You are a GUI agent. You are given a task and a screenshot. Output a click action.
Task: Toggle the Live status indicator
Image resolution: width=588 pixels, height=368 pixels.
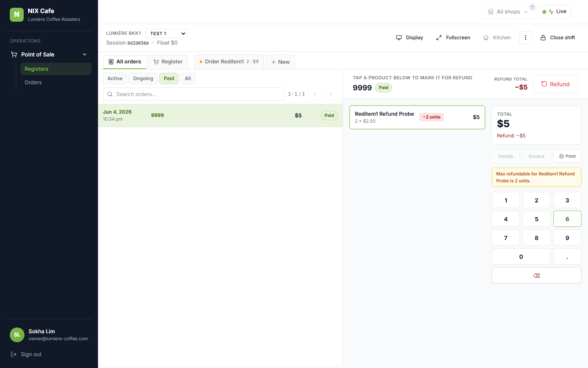pyautogui.click(x=554, y=11)
